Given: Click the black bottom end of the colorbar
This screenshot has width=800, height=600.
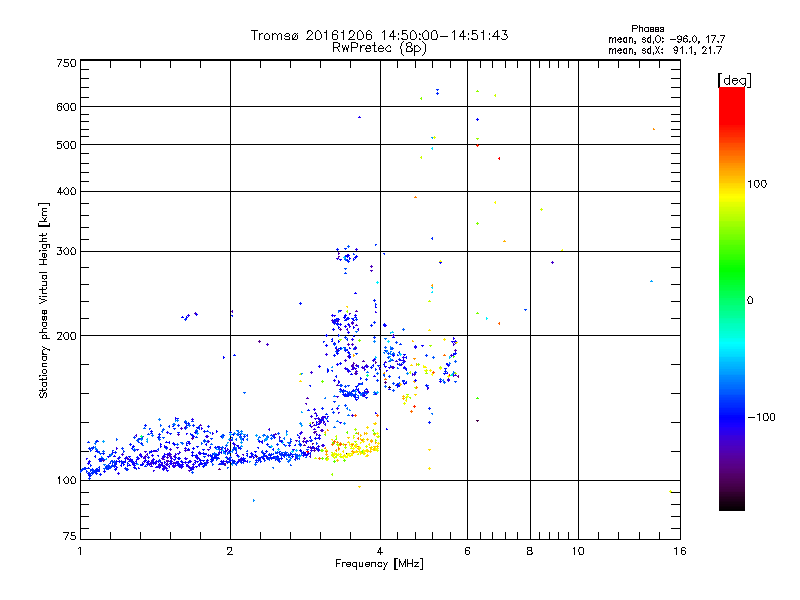Looking at the screenshot, I should coord(732,503).
